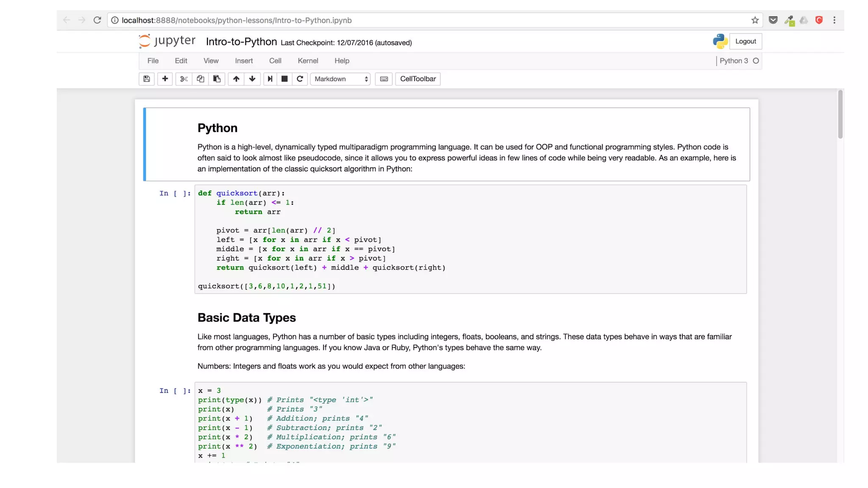The height and width of the screenshot is (488, 868).
Task: Bookmark this page with the star
Action: coord(755,20)
